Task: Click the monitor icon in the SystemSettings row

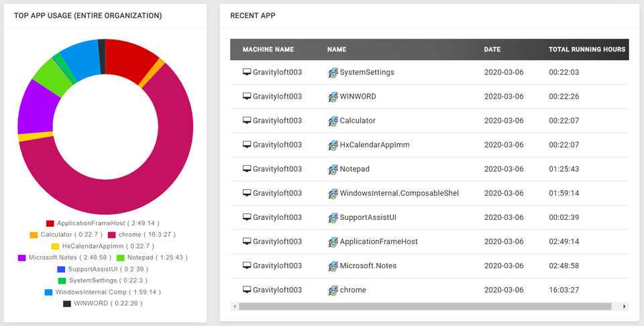Action: (x=247, y=72)
